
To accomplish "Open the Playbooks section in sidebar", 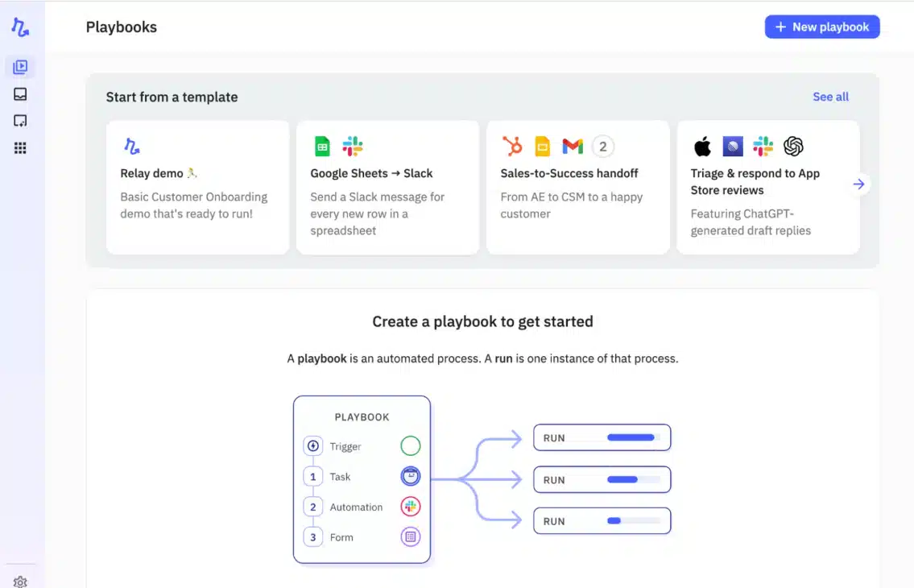I will coord(20,67).
